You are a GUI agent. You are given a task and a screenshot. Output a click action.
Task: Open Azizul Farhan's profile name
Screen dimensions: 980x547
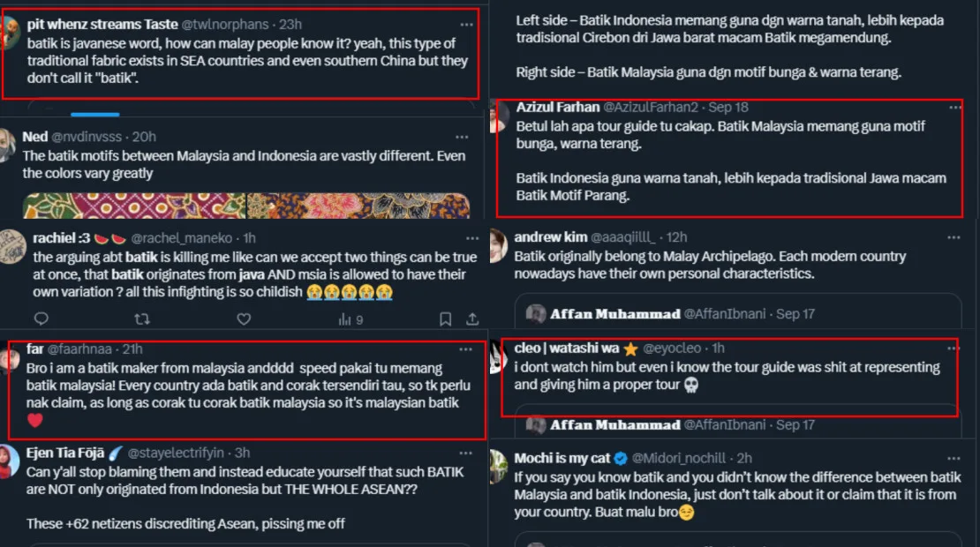pos(557,107)
